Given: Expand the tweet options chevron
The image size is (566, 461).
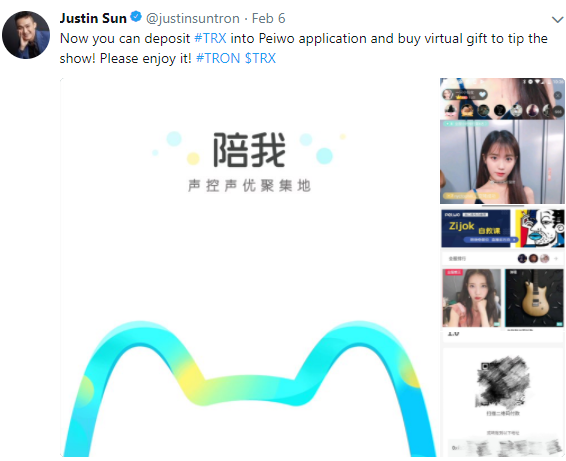Looking at the screenshot, I should pos(558,19).
